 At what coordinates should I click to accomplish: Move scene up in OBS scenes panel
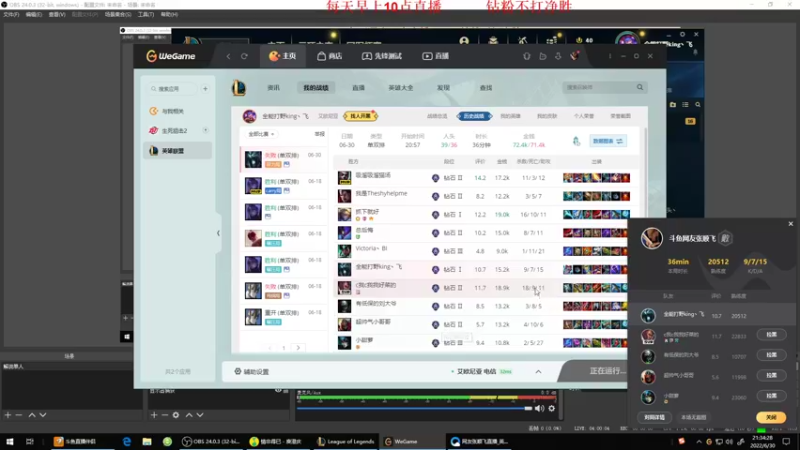click(32, 415)
